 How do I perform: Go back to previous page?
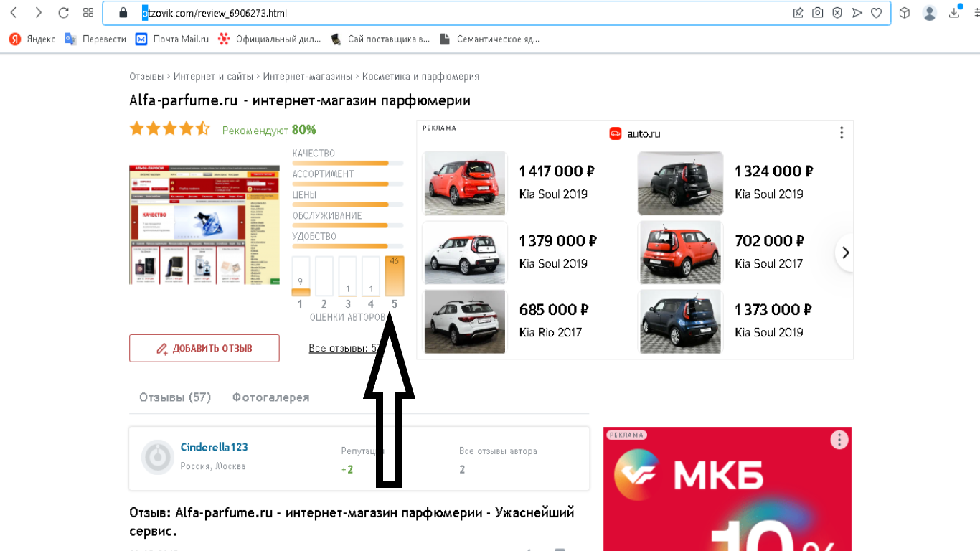tap(14, 12)
